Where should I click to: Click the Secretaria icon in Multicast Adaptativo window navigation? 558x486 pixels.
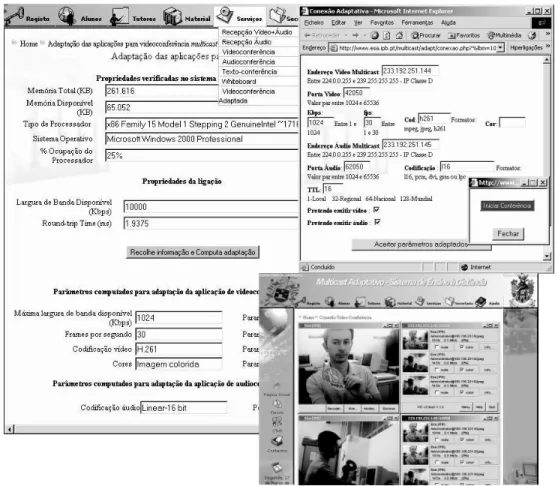pyautogui.click(x=450, y=302)
